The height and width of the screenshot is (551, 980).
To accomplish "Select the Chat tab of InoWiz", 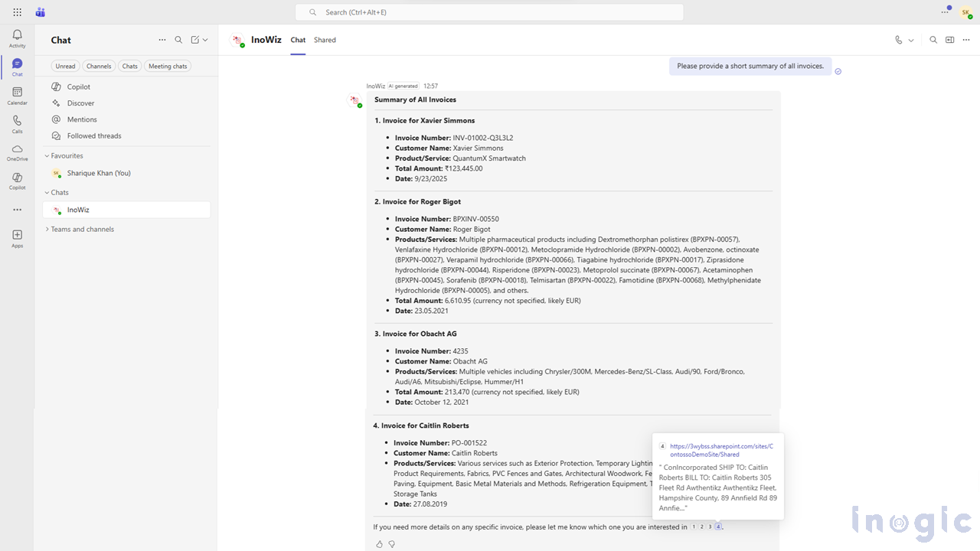I will pos(298,40).
